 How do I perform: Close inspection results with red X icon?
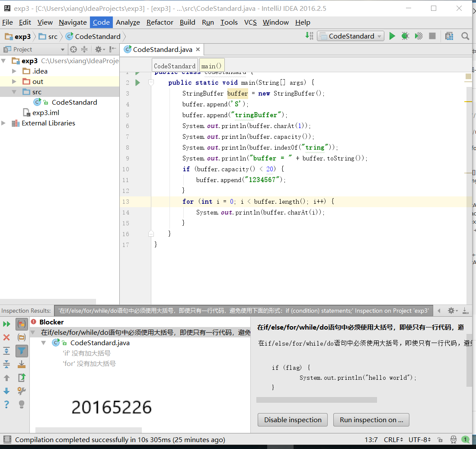(x=6, y=337)
